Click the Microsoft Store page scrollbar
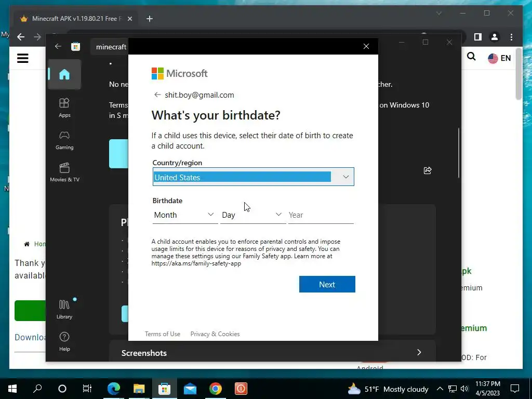Screen dimensions: 532x399 pyautogui.click(x=459, y=153)
